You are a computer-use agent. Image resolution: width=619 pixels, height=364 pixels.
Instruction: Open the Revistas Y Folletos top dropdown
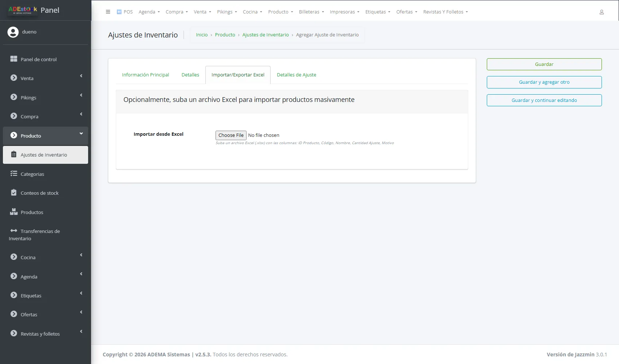(445, 12)
